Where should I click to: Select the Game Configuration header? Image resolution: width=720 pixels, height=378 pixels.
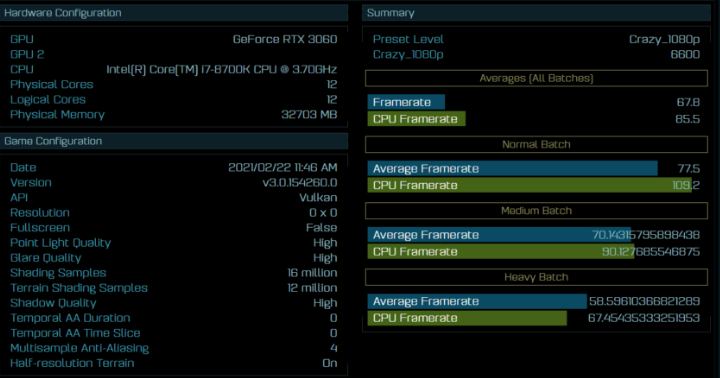point(174,141)
